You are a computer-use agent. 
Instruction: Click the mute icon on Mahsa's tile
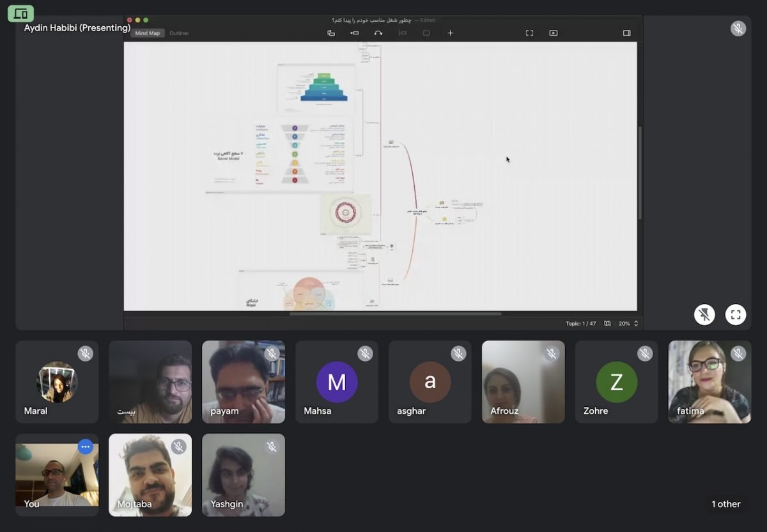click(x=366, y=354)
